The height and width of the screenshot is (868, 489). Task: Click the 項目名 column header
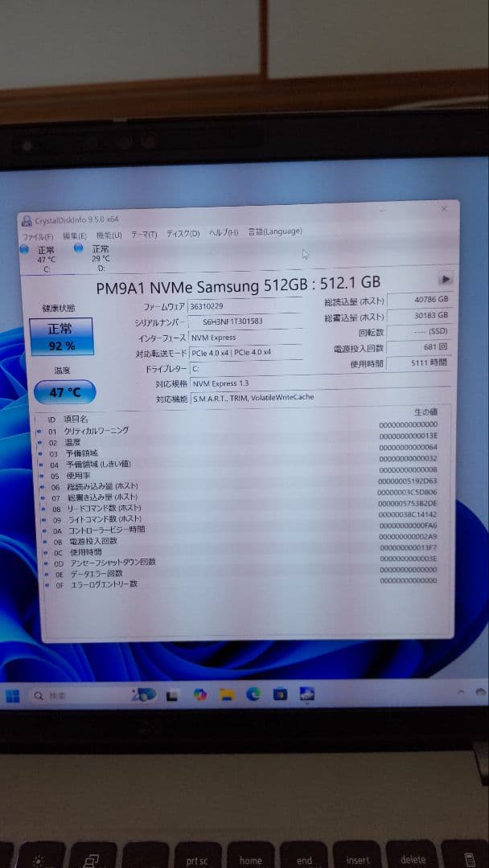(76, 419)
